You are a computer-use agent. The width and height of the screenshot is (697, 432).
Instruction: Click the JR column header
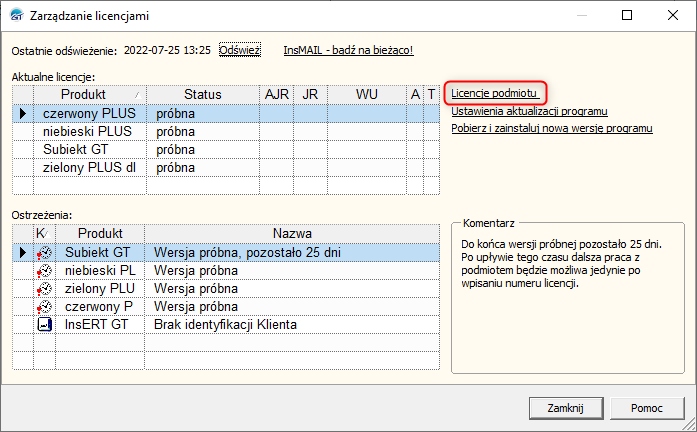(310, 95)
